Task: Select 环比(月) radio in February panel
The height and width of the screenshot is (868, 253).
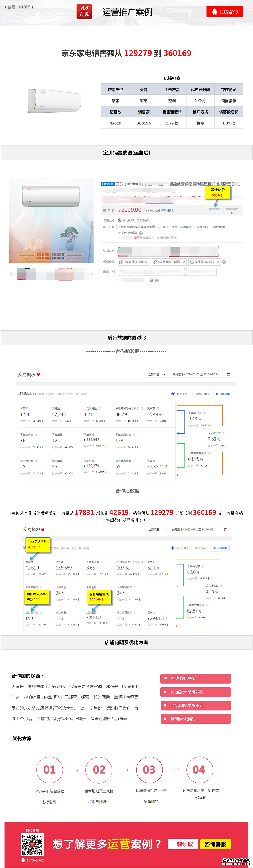Action: [x=173, y=394]
